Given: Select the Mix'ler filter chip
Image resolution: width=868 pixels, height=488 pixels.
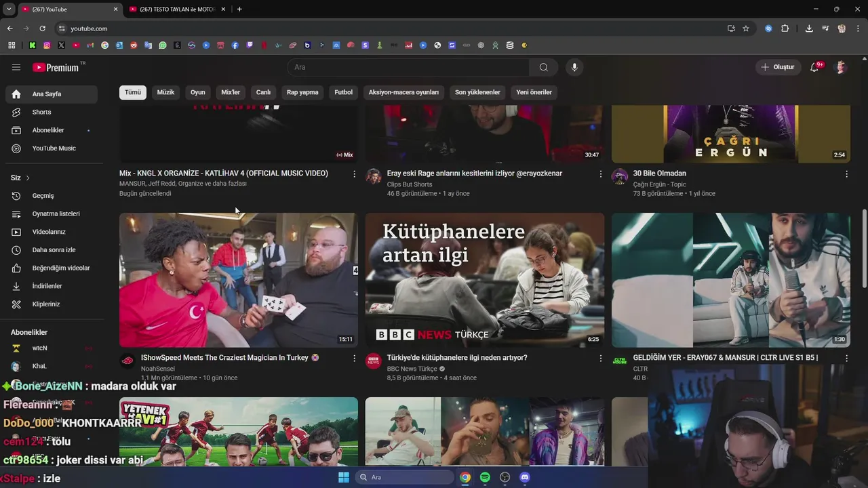Looking at the screenshot, I should [x=231, y=92].
